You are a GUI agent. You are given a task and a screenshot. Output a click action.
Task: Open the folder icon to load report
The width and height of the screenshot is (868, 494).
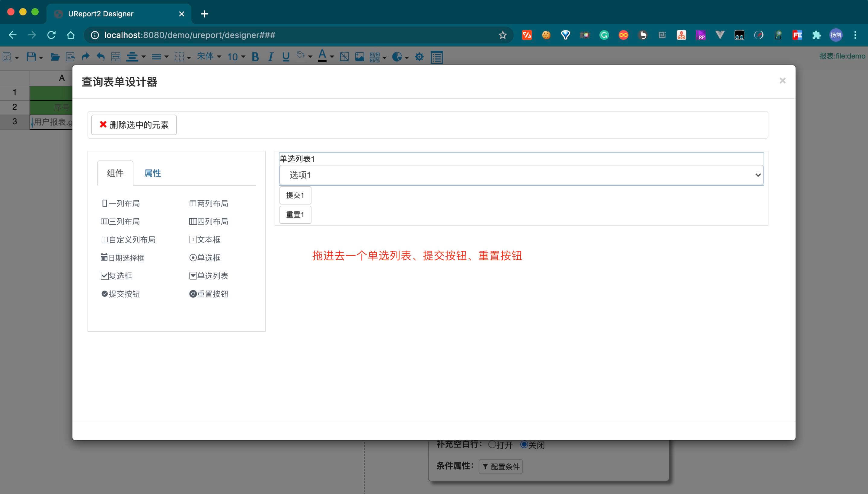point(55,57)
